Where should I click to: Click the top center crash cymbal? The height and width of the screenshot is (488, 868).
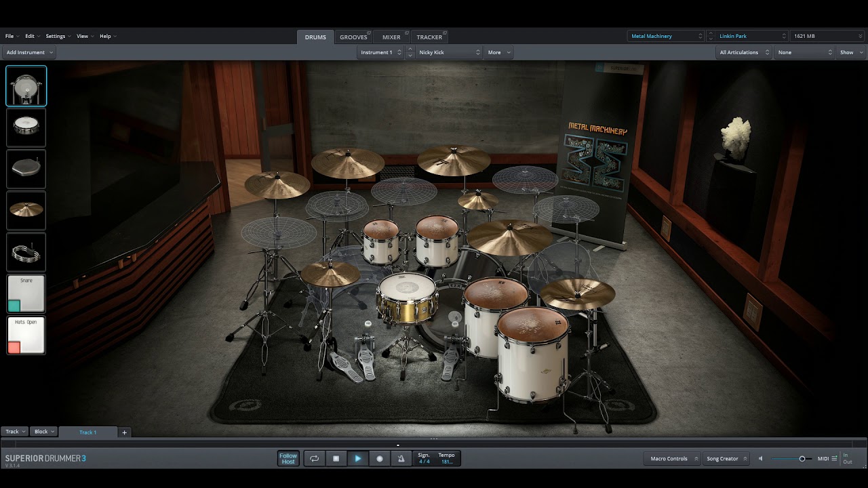click(x=454, y=160)
